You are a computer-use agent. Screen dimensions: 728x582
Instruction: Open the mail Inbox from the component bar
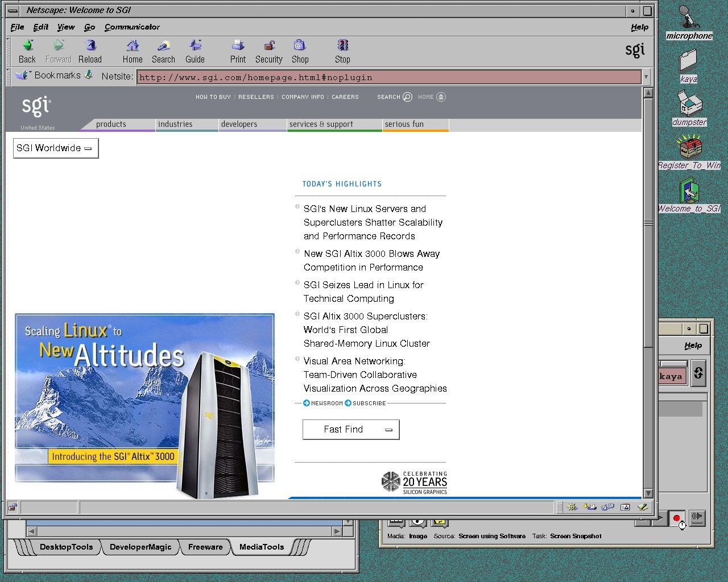coord(590,507)
